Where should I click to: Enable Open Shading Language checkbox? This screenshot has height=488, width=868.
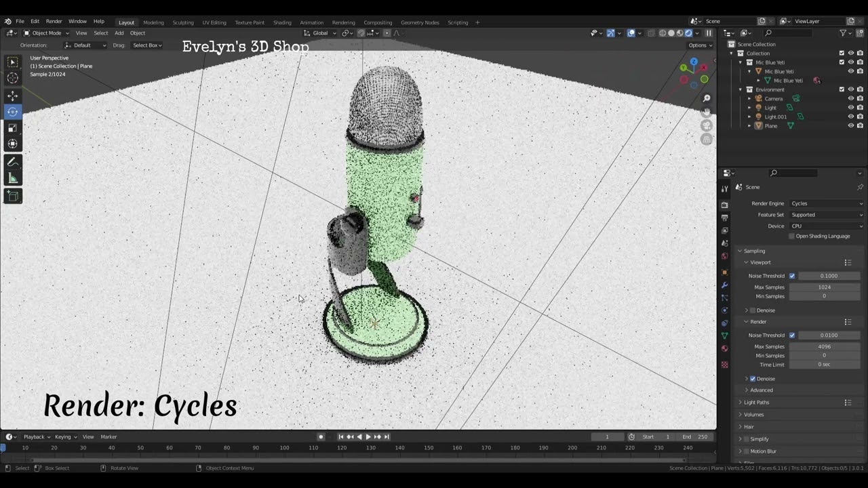coord(791,237)
